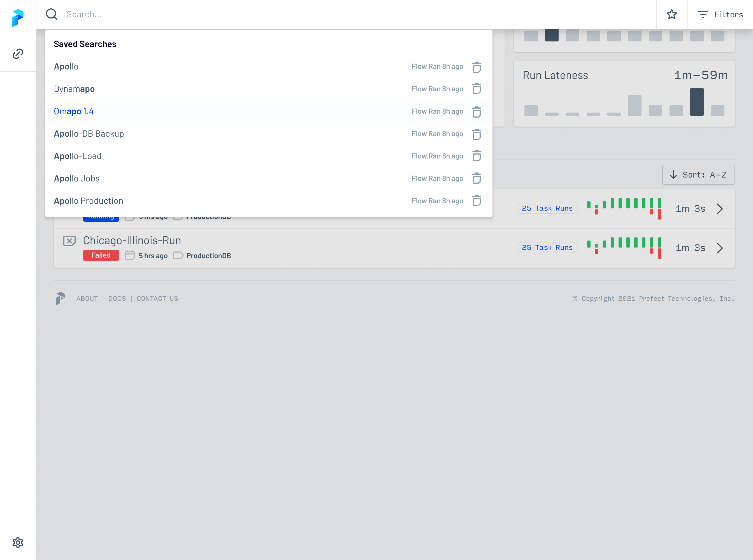The height and width of the screenshot is (560, 753).
Task: Click the dark bar in the top chart card
Action: (x=552, y=35)
